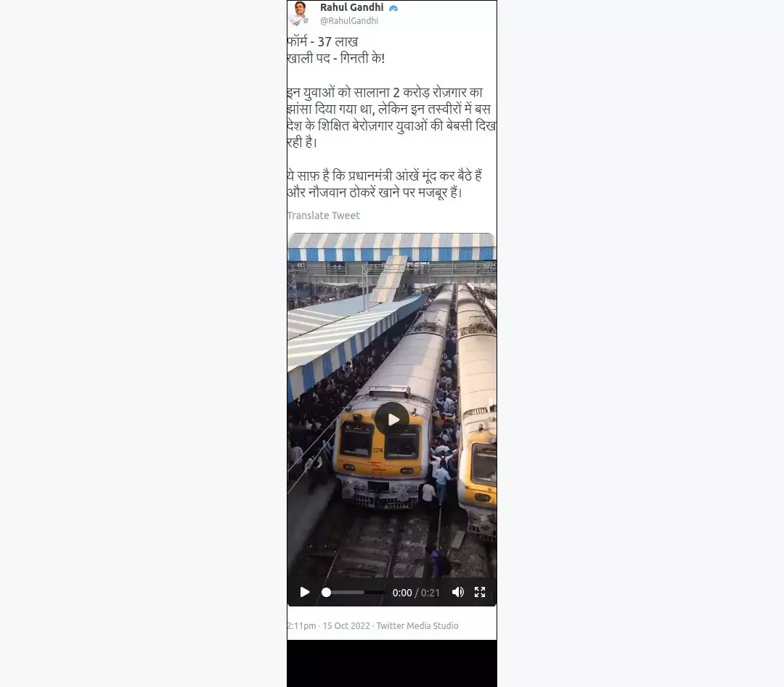This screenshot has height=687, width=784.
Task: Click the 0:00 current time display
Action: tap(402, 593)
